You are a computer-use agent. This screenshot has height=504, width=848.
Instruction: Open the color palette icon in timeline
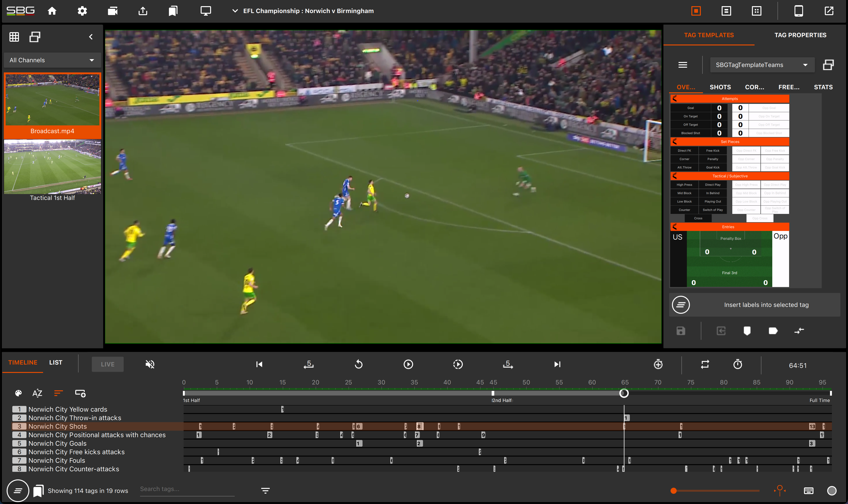click(x=18, y=393)
